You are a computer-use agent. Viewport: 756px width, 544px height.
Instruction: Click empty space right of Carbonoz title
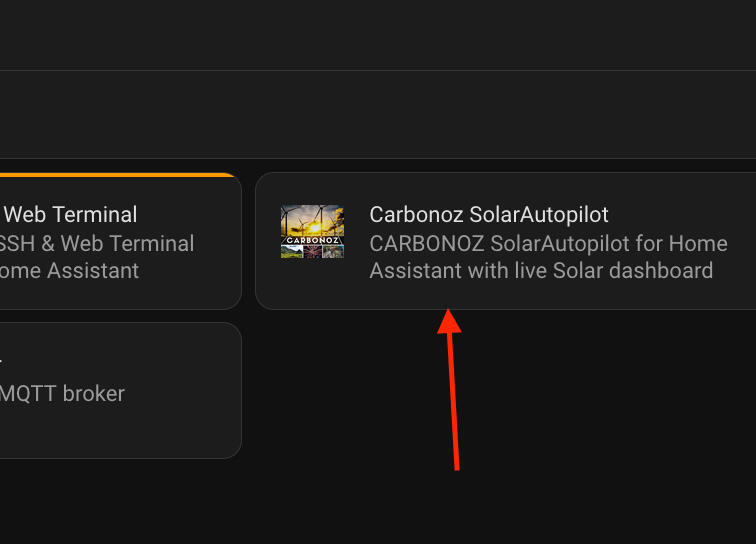(x=680, y=214)
